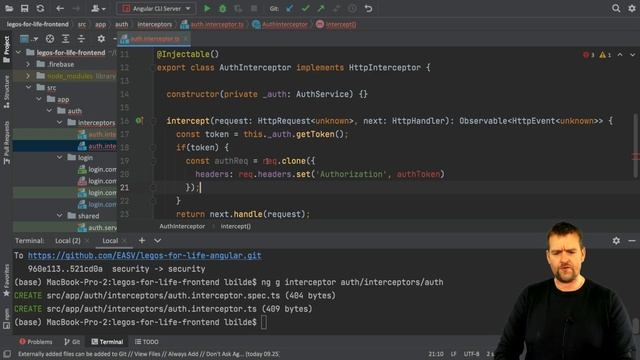This screenshot has width=640, height=360.
Task: Collapse the login folder
Action: [60, 158]
